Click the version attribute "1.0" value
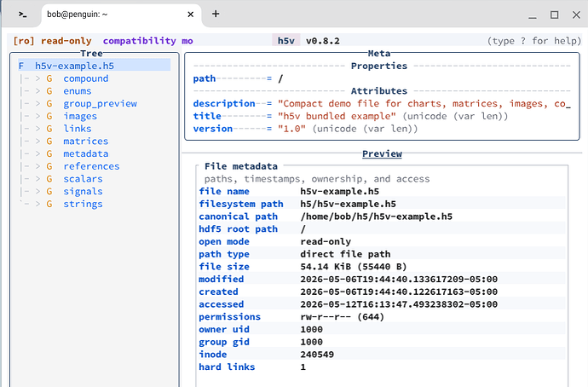 [x=291, y=129]
